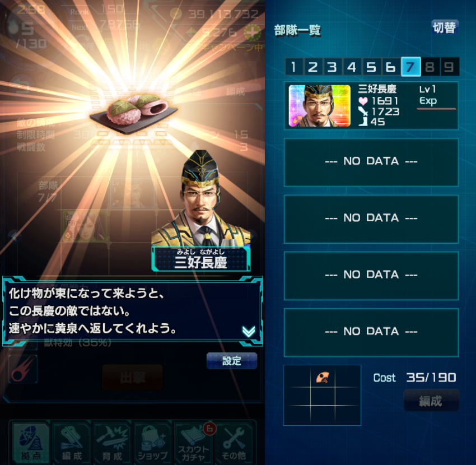The height and width of the screenshot is (465, 476).
Task: Select the fan marker in formation grid
Action: (323, 378)
